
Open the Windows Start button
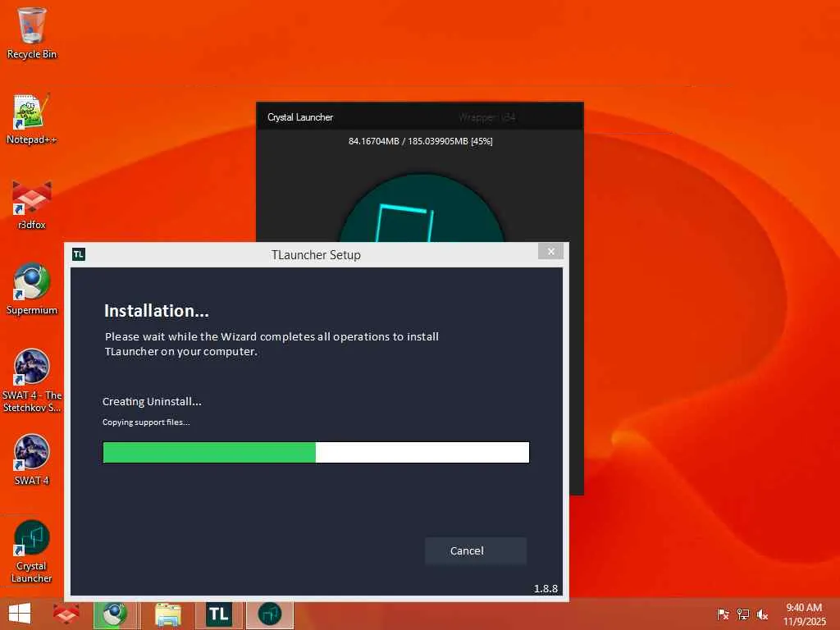[x=20, y=614]
